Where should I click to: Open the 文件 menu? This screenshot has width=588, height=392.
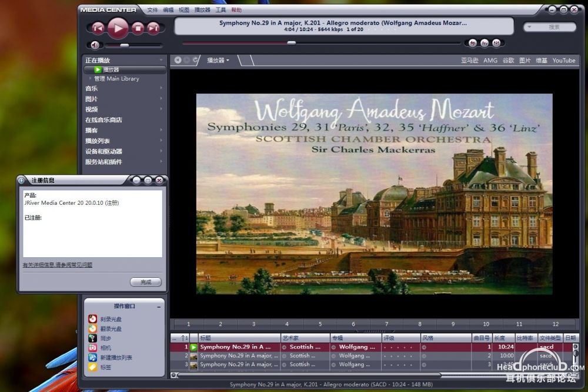coord(153,10)
